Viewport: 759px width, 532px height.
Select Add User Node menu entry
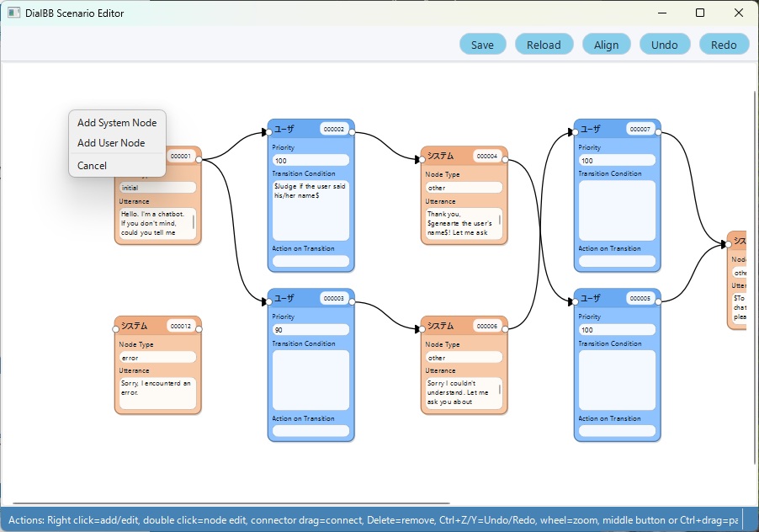(117, 143)
